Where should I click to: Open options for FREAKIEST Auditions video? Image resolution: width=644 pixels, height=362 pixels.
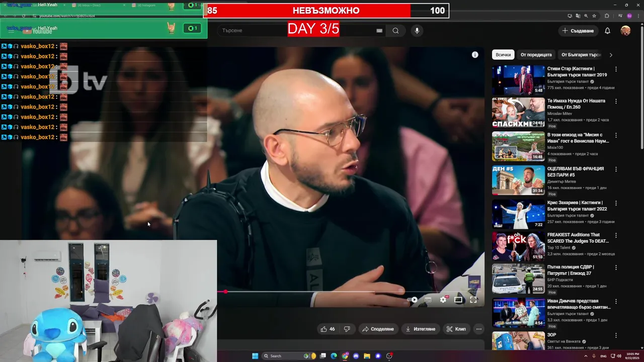click(616, 235)
